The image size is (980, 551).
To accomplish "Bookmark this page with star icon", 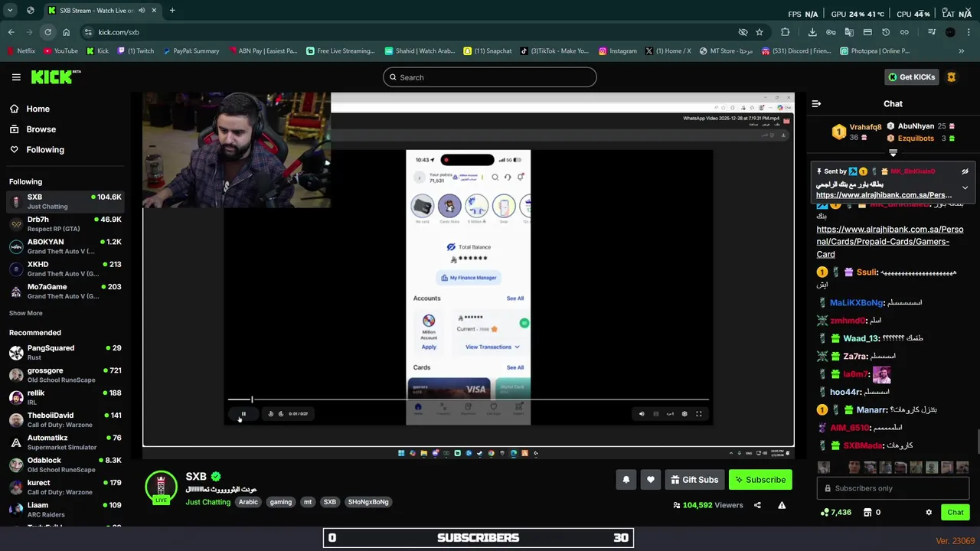I will coord(759,32).
